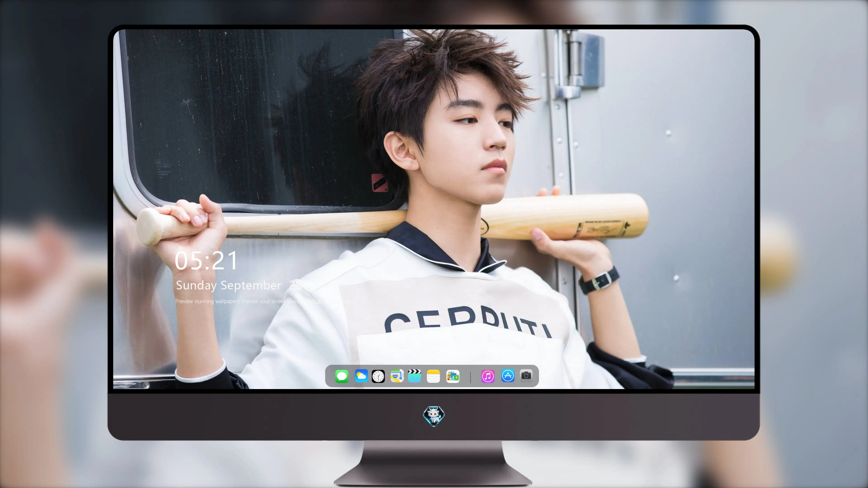Open the Clock app in the dock
The height and width of the screenshot is (488, 868).
(x=378, y=376)
